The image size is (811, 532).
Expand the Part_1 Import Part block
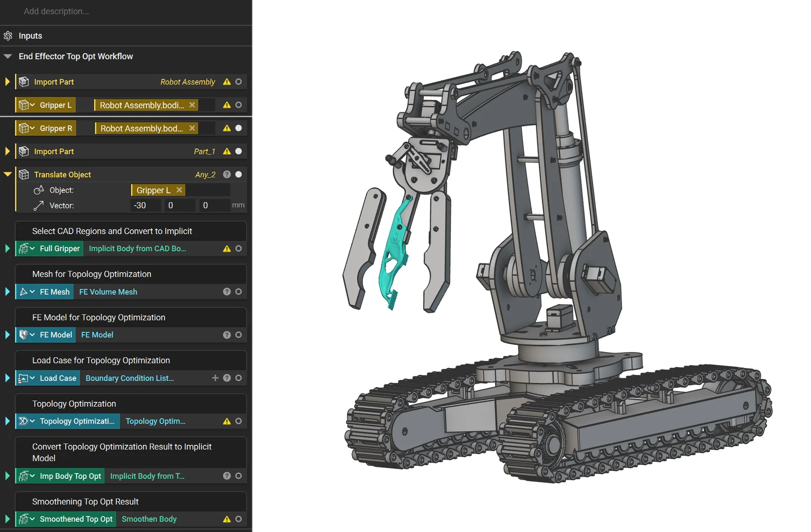(7, 151)
